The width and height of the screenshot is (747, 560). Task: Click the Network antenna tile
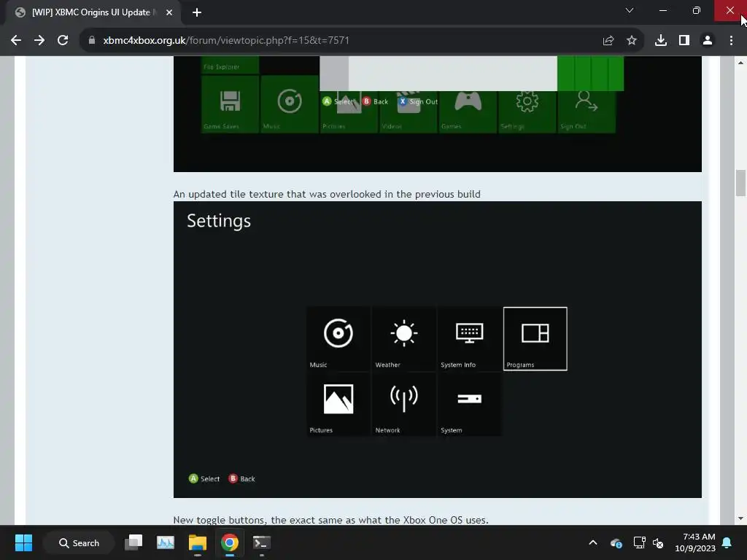pos(404,404)
